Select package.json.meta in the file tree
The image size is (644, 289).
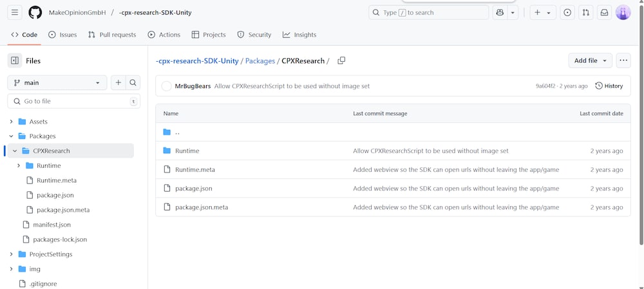point(63,210)
